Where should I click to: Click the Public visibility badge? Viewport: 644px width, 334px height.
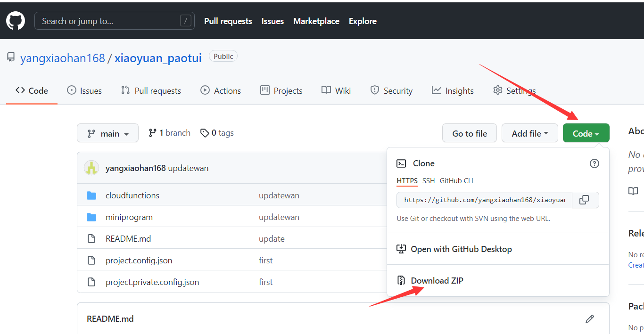pos(223,56)
